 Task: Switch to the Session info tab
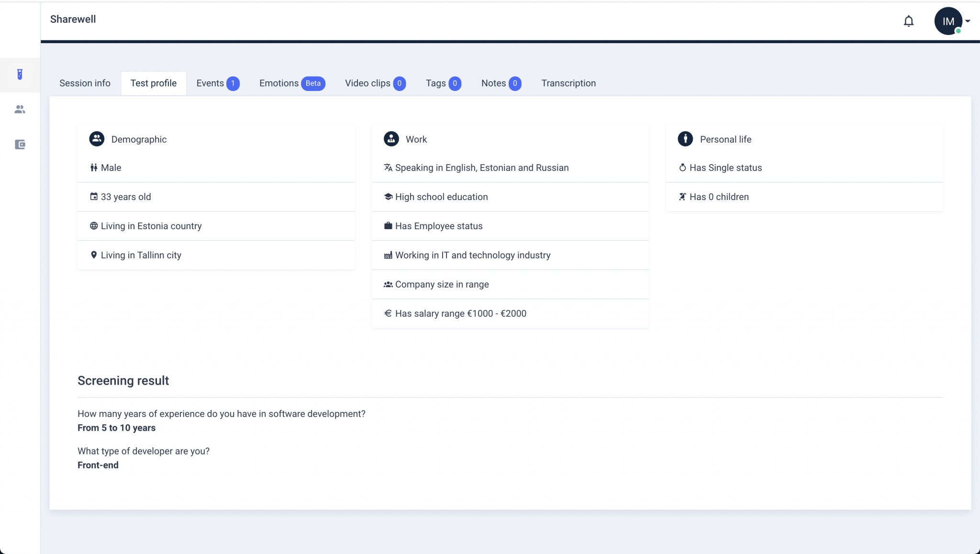84,83
